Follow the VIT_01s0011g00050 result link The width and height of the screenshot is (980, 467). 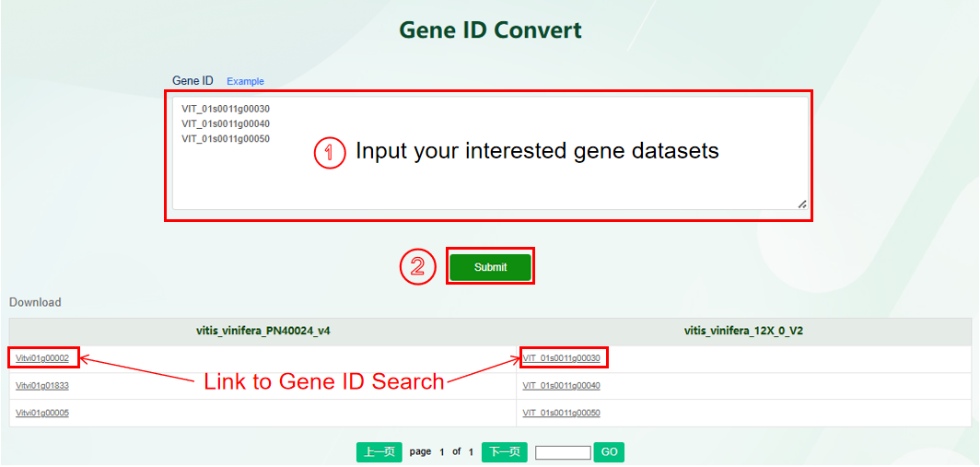tap(561, 413)
